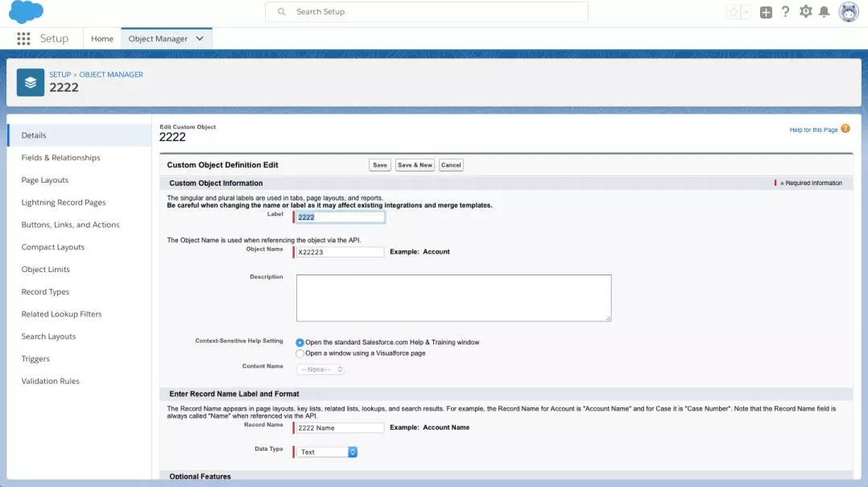
Task: Switch to the Home tab
Action: tap(102, 39)
